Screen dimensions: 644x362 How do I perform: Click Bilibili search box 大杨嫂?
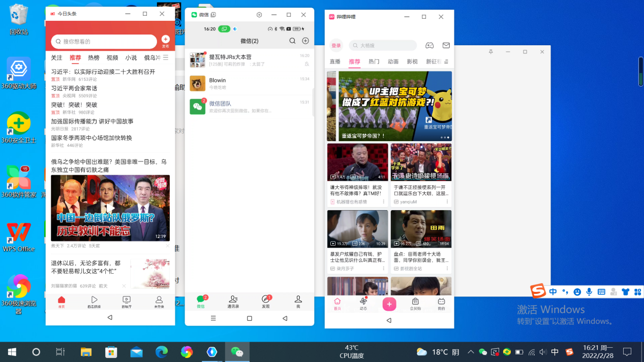(383, 45)
